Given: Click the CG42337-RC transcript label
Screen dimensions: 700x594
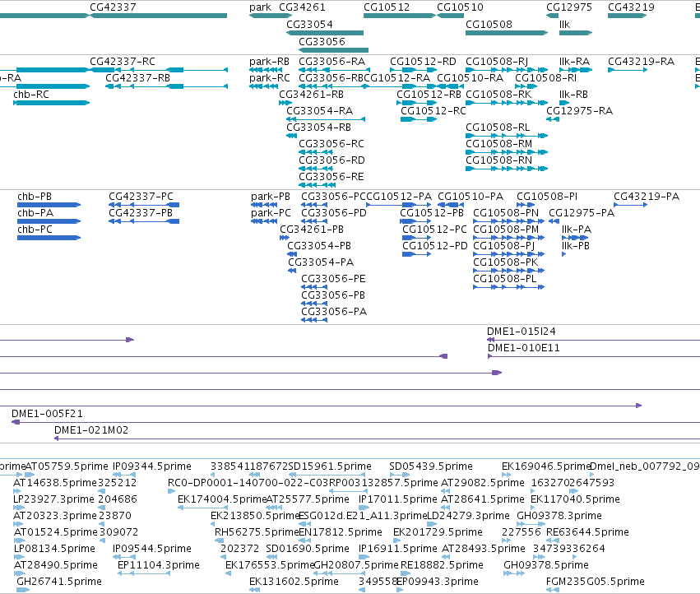Looking at the screenshot, I should (123, 61).
